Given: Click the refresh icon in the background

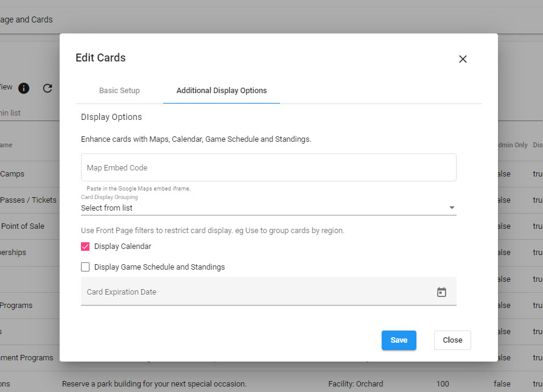Looking at the screenshot, I should click(x=47, y=88).
